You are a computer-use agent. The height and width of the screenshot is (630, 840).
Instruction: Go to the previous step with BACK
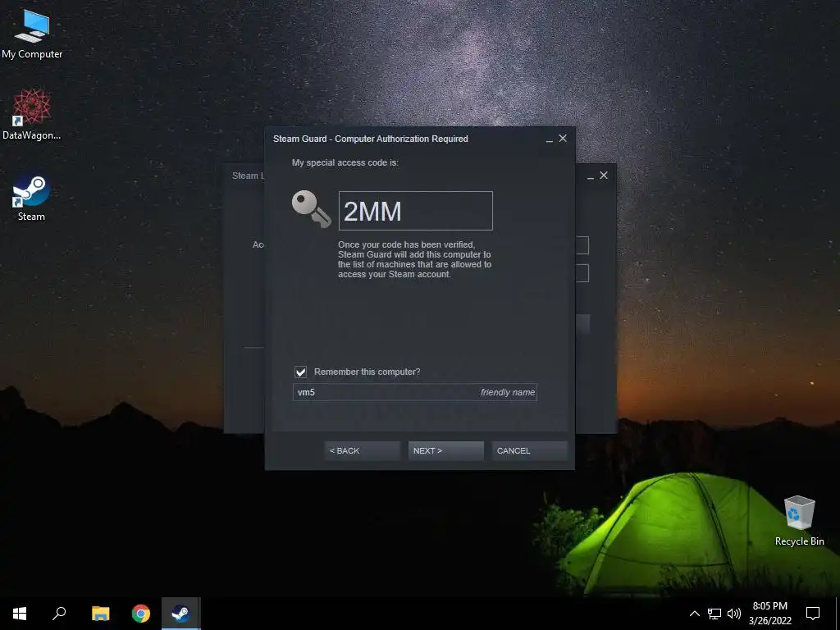pyautogui.click(x=362, y=450)
